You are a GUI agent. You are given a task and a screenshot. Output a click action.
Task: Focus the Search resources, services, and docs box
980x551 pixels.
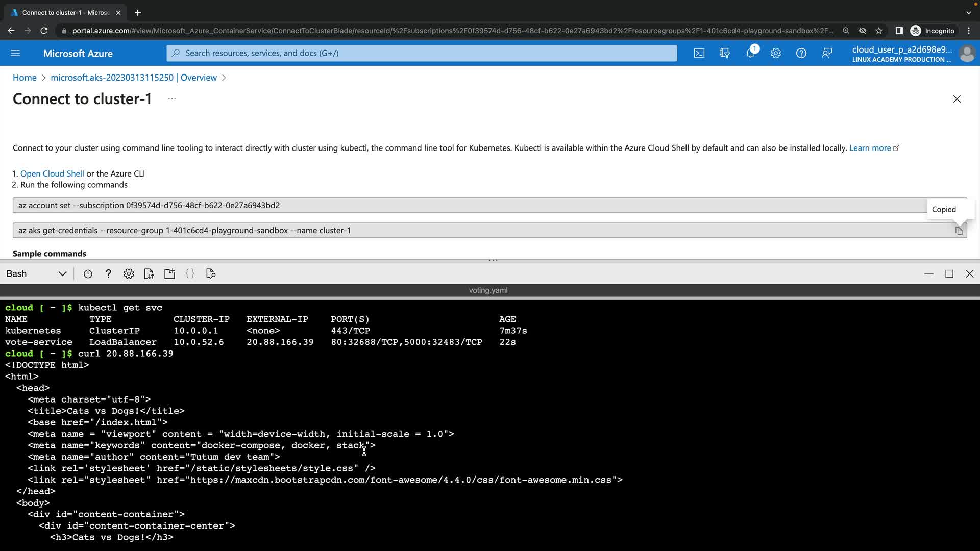click(422, 53)
